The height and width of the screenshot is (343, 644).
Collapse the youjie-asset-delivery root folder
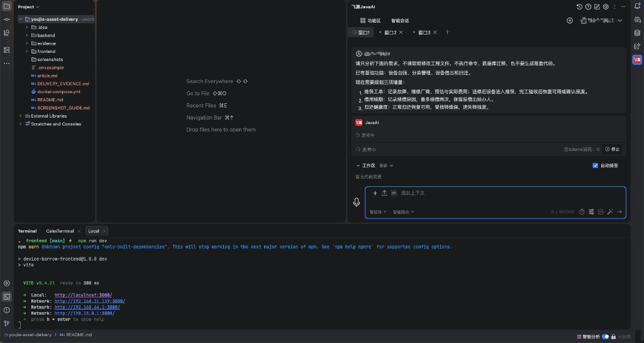[x=20, y=20]
